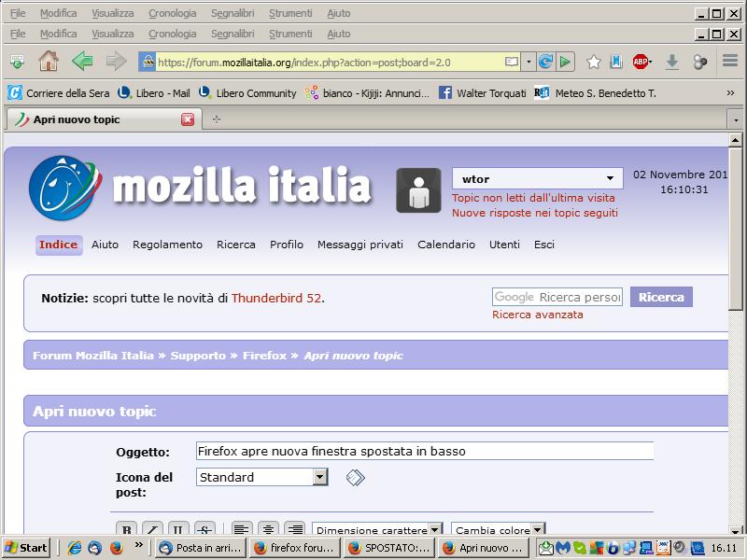
Task: Open the list all tabs dropdown
Action: [736, 119]
